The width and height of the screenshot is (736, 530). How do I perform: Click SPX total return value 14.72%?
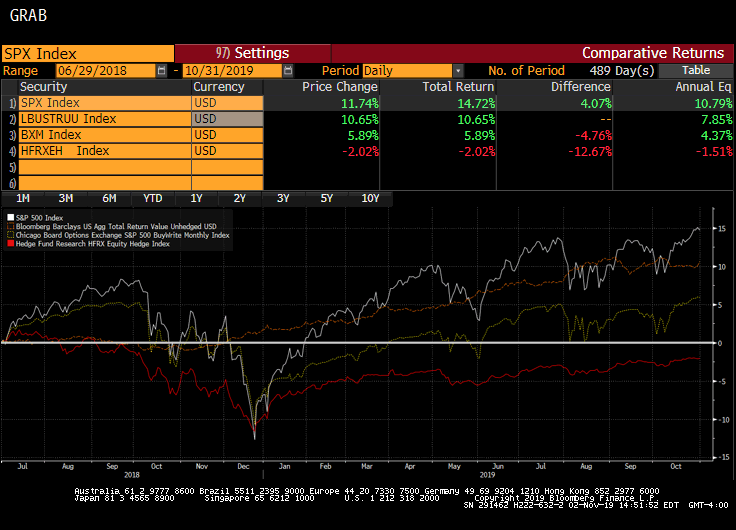(x=476, y=103)
